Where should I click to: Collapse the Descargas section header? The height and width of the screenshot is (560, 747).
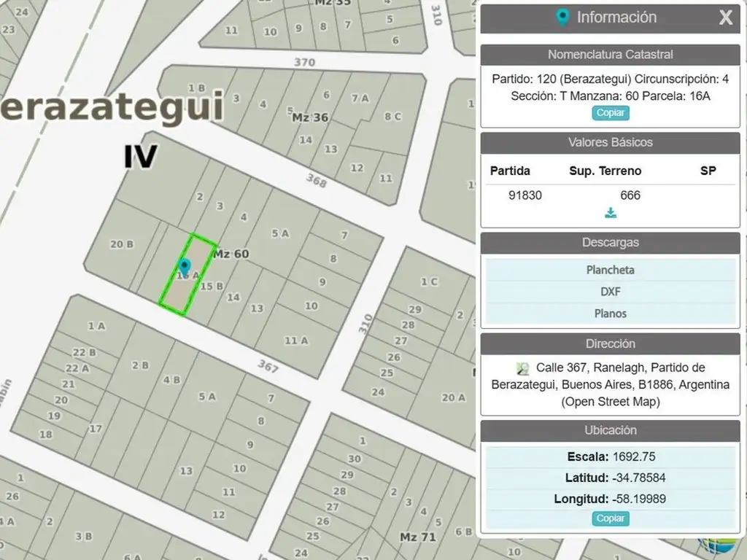click(x=610, y=243)
